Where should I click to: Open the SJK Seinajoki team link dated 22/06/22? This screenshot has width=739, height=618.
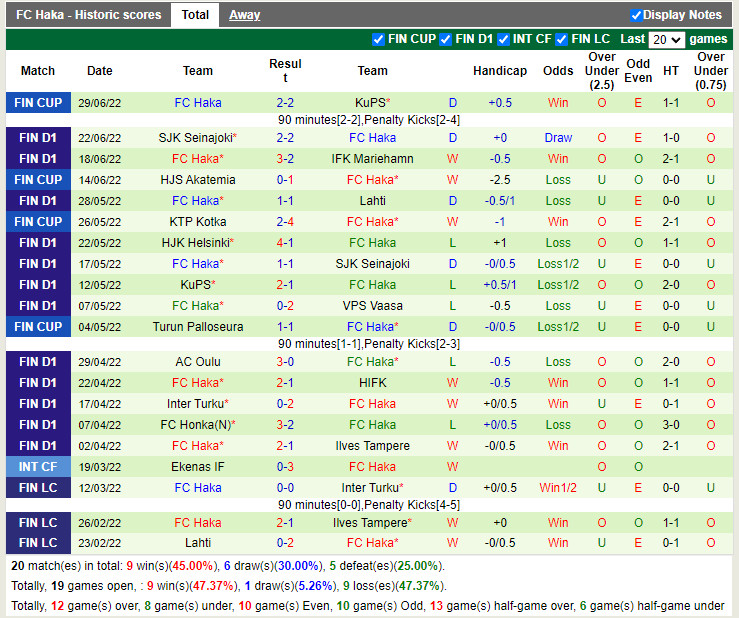coord(195,138)
